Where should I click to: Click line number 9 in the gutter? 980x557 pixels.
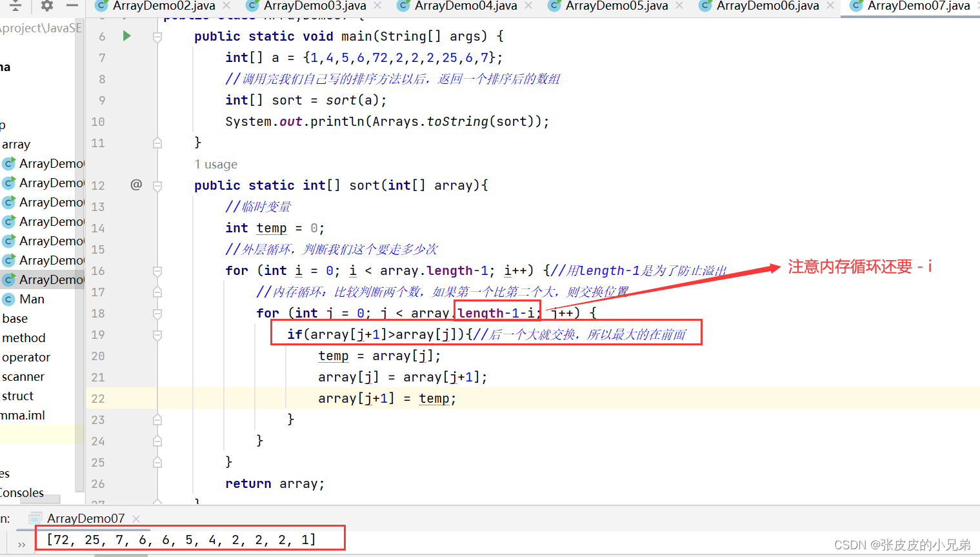[102, 100]
